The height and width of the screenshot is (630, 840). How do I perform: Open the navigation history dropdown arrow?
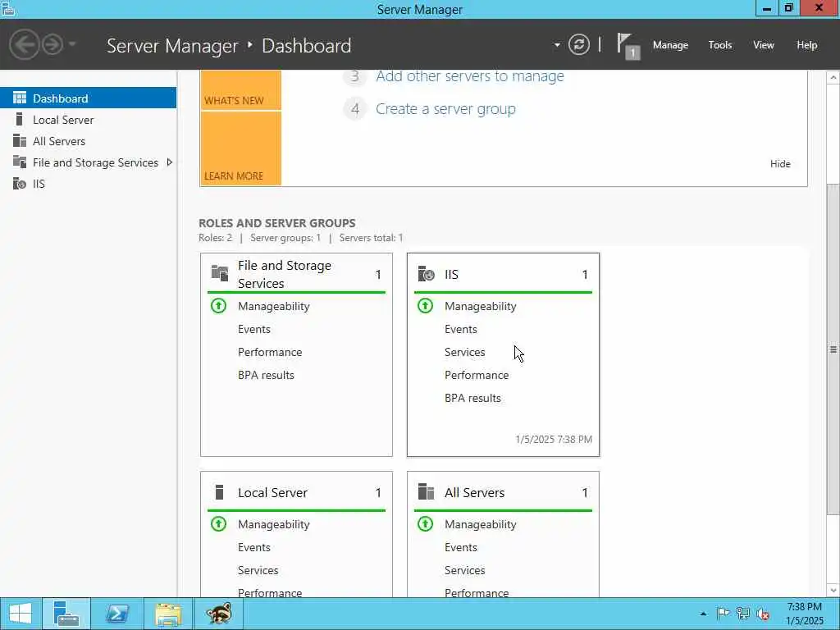pyautogui.click(x=72, y=44)
